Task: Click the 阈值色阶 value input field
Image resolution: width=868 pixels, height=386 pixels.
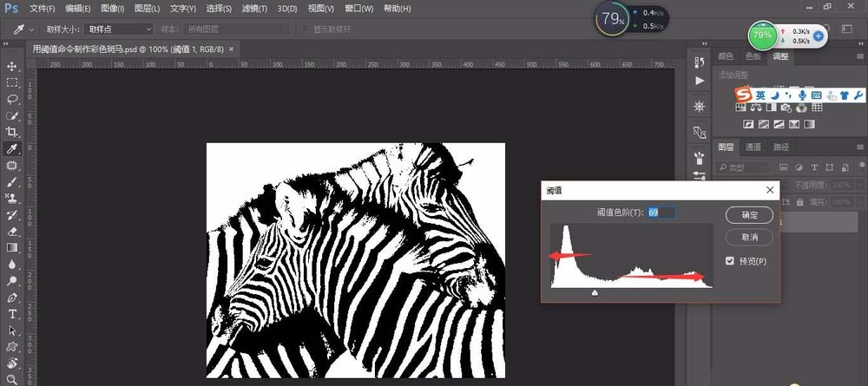Action: tap(661, 212)
